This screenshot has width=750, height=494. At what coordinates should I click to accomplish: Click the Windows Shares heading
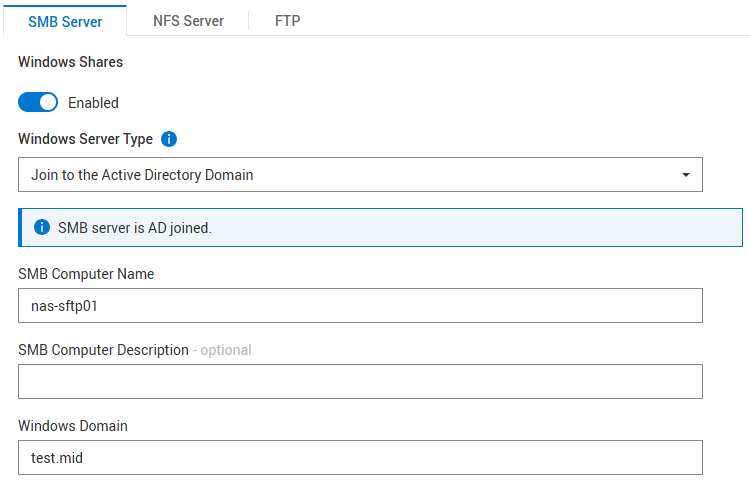pyautogui.click(x=71, y=62)
